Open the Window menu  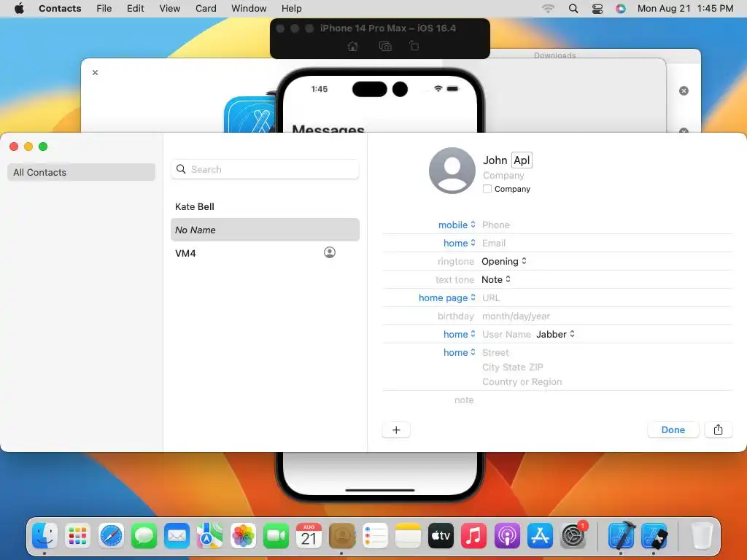pos(249,9)
